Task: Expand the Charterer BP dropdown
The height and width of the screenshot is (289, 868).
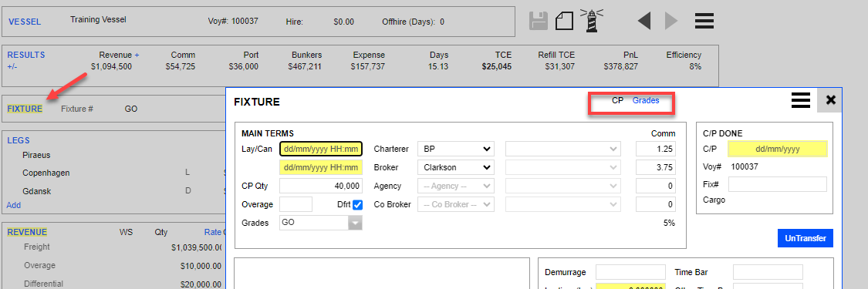Action: tap(455, 150)
